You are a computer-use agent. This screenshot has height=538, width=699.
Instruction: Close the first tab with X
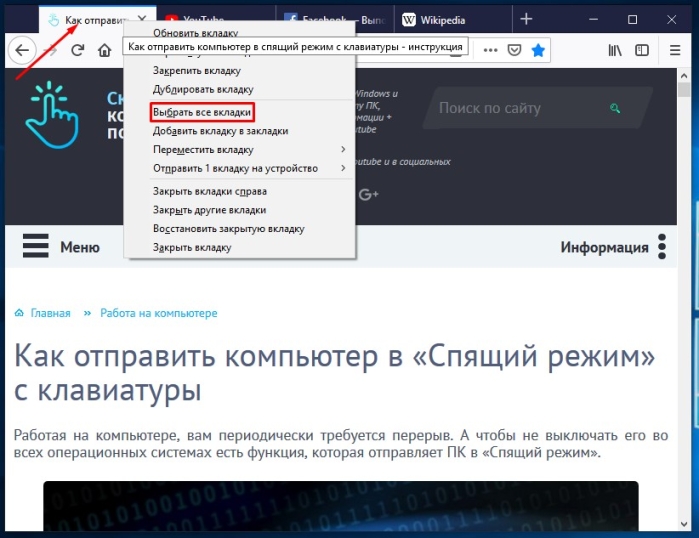click(142, 19)
